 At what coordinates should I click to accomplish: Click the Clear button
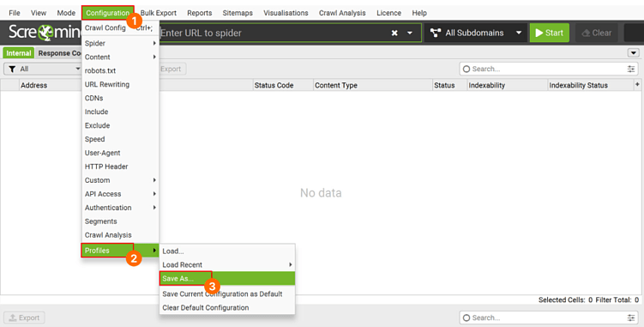pyautogui.click(x=597, y=33)
